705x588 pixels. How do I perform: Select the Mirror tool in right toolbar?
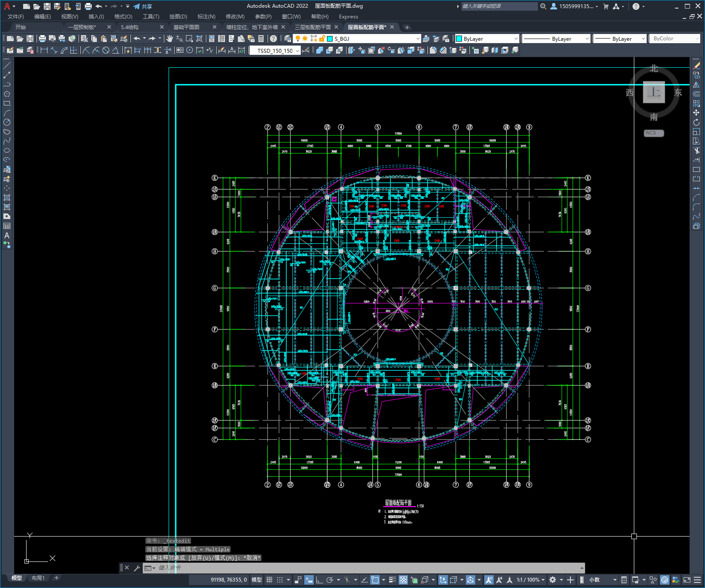coord(696,84)
